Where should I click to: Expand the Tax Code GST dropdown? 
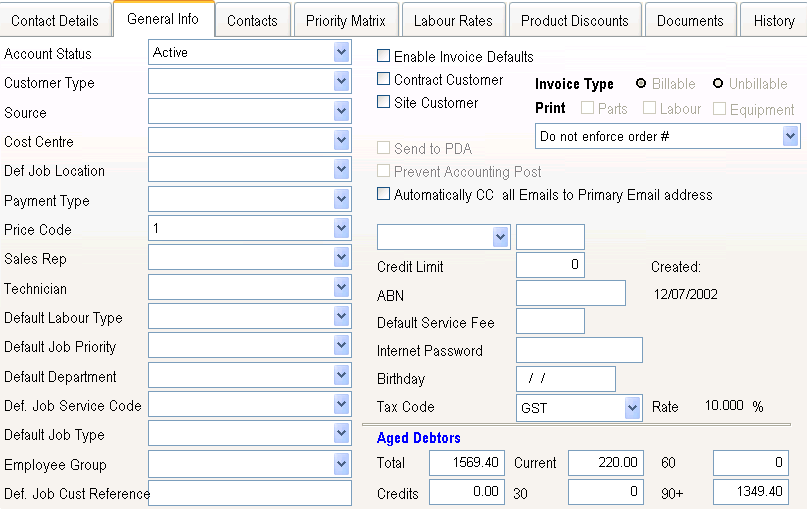coord(632,408)
